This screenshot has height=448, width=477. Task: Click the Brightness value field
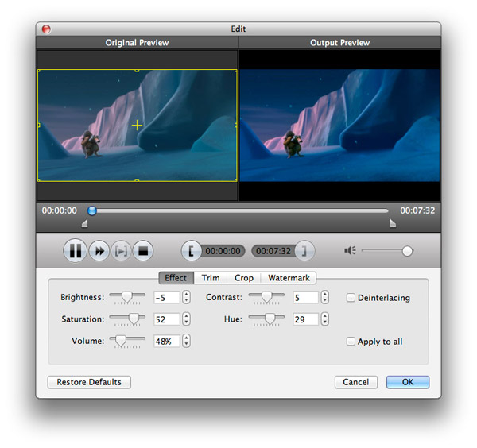pyautogui.click(x=167, y=298)
